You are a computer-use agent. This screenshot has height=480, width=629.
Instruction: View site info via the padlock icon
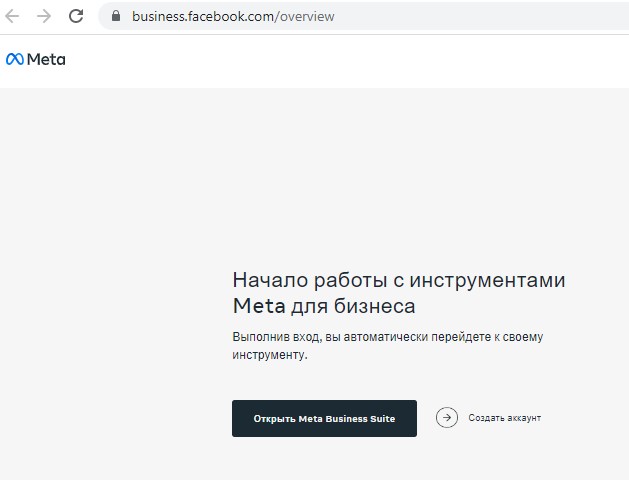(x=116, y=16)
